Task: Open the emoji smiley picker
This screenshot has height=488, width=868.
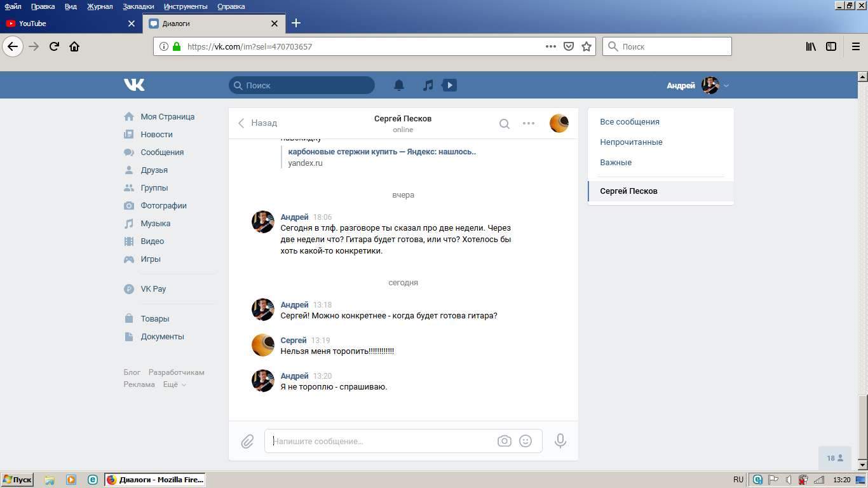Action: [x=526, y=441]
